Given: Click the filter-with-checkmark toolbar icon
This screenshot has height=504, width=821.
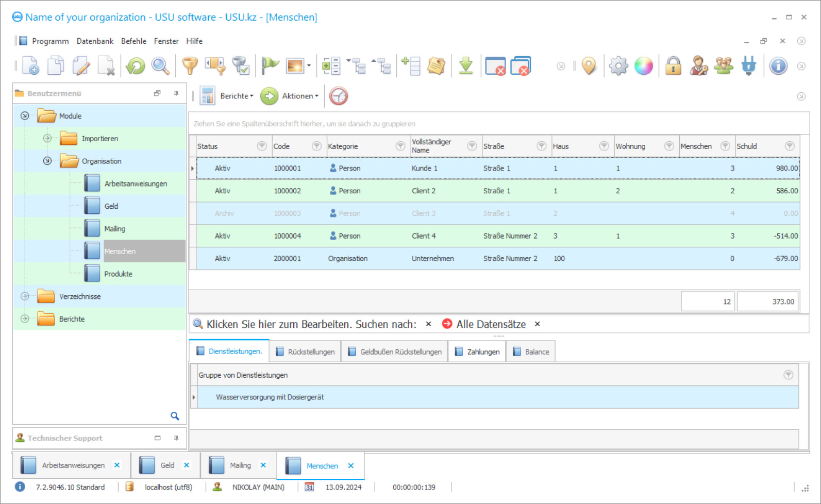Looking at the screenshot, I should pos(241,66).
